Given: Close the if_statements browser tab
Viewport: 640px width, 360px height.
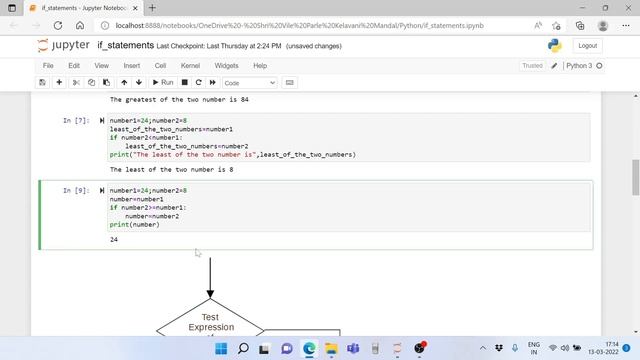Looking at the screenshot, I should (x=136, y=8).
